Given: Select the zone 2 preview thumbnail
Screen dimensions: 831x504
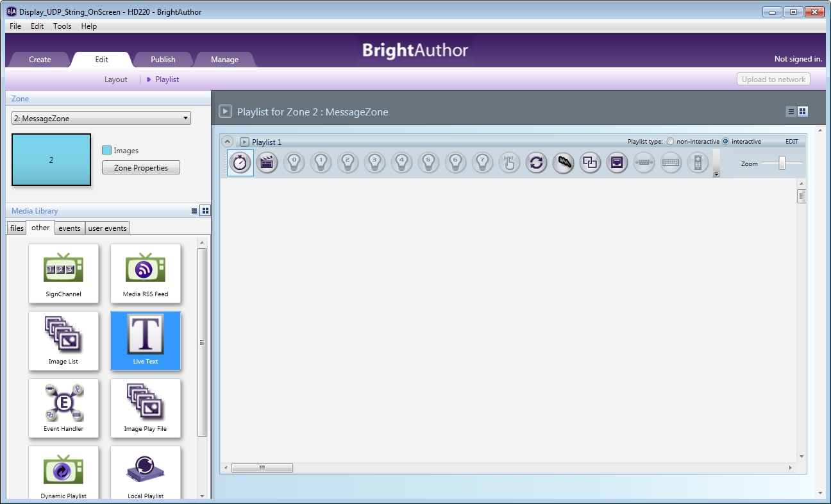Looking at the screenshot, I should tap(51, 160).
